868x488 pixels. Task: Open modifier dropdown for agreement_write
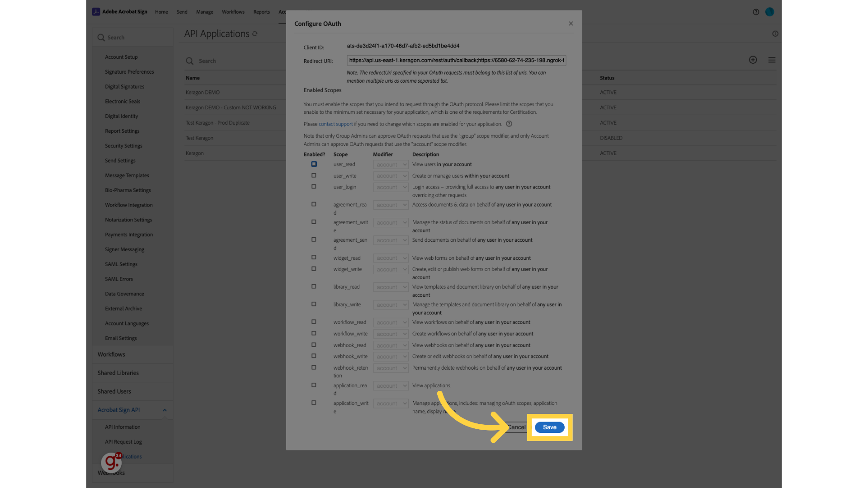tap(391, 223)
